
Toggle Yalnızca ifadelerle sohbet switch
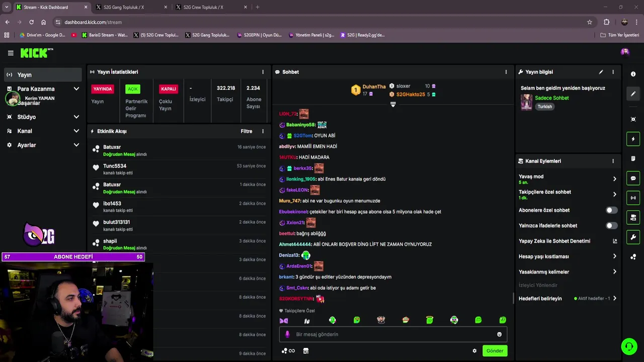tap(611, 226)
